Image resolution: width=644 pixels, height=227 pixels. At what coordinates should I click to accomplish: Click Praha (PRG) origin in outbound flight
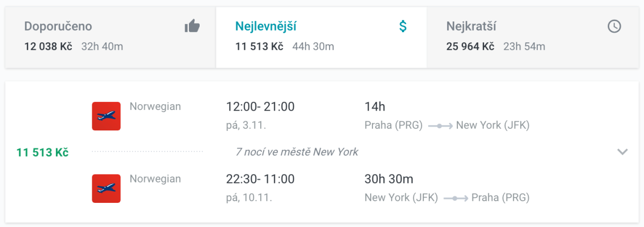click(393, 126)
